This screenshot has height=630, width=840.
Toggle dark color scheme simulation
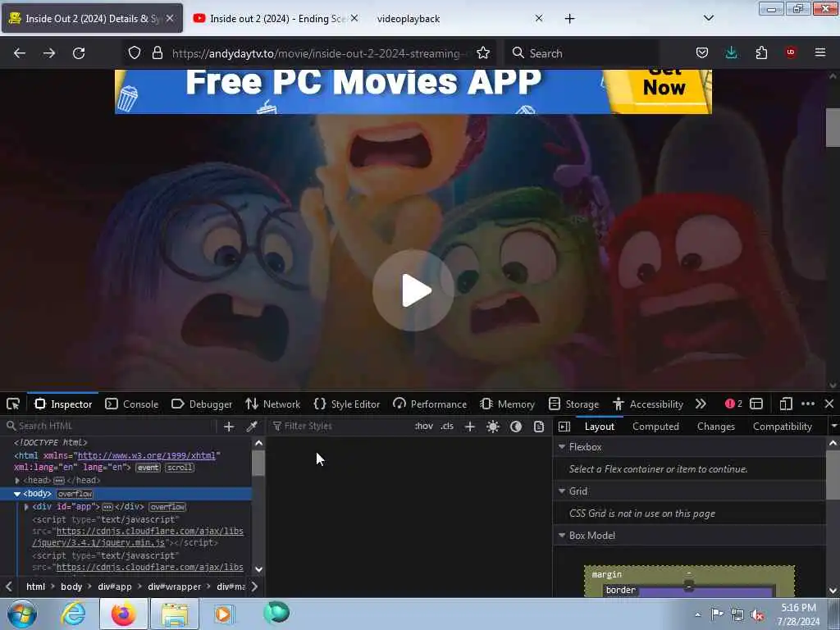coord(516,427)
